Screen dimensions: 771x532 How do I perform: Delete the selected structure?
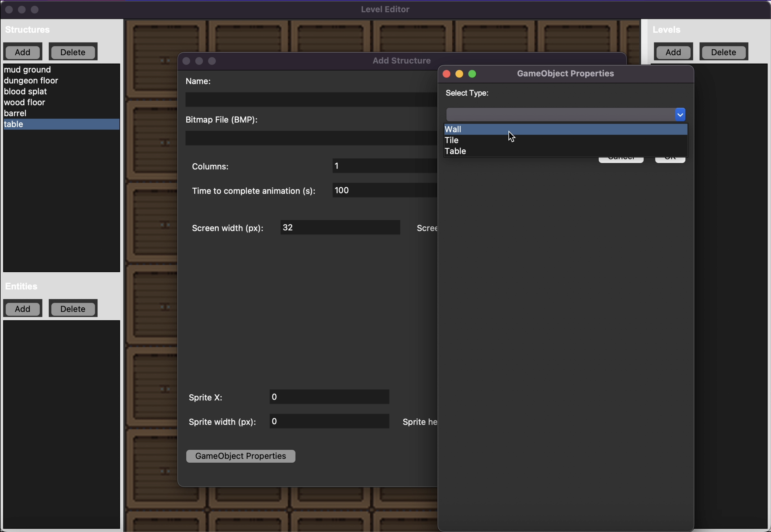click(x=73, y=52)
